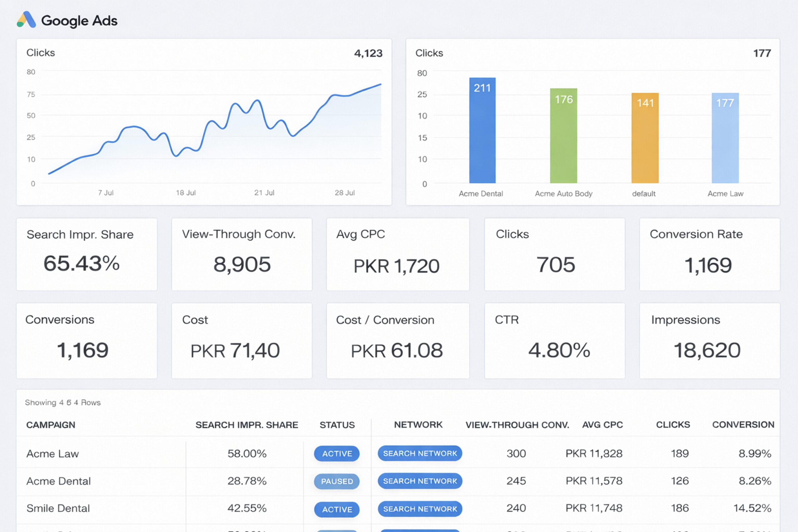
Task: Click the ACTIVE badge for Acme Law
Action: click(337, 454)
